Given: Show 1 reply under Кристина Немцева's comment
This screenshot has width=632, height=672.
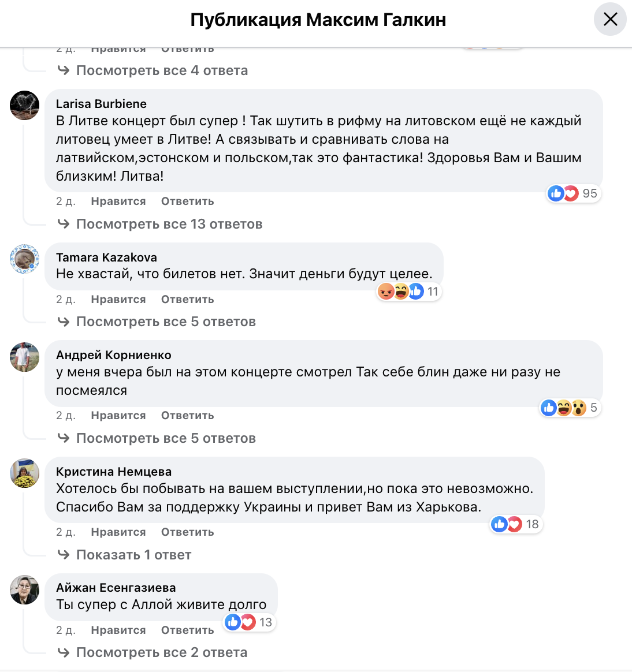Looking at the screenshot, I should tap(134, 554).
